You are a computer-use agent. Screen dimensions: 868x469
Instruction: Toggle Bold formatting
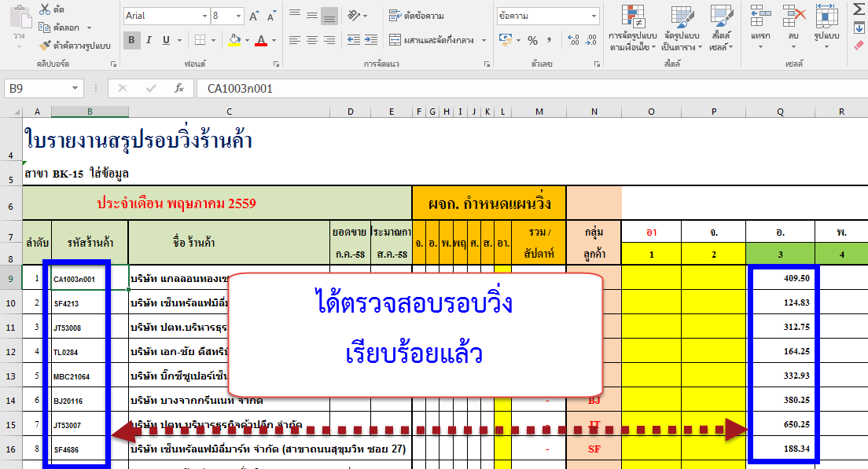131,40
